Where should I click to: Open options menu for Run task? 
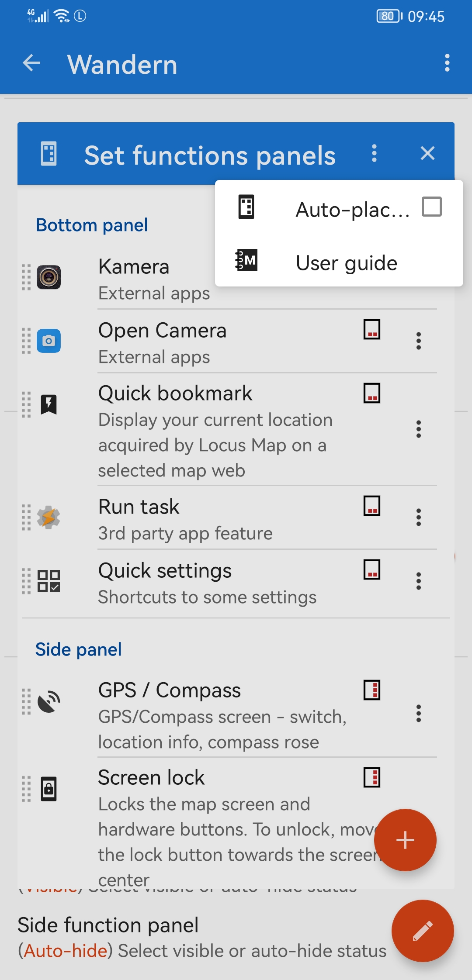[x=418, y=518]
